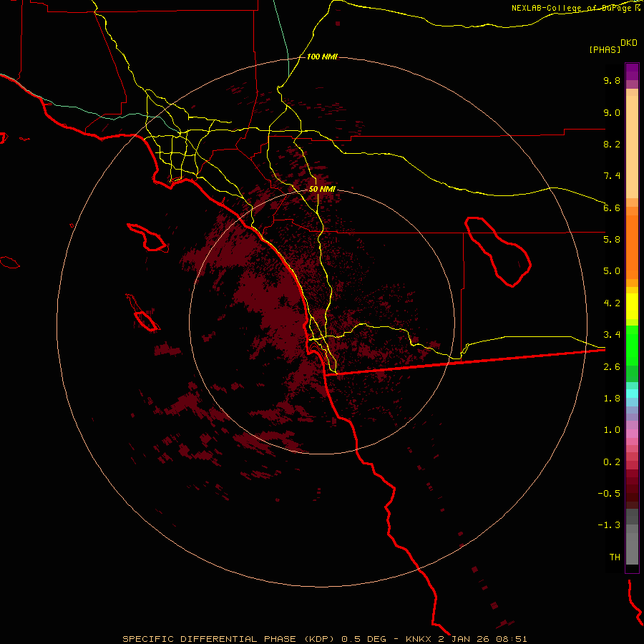Click the cyan colorbar segment
The image size is (644, 644).
coord(632,394)
